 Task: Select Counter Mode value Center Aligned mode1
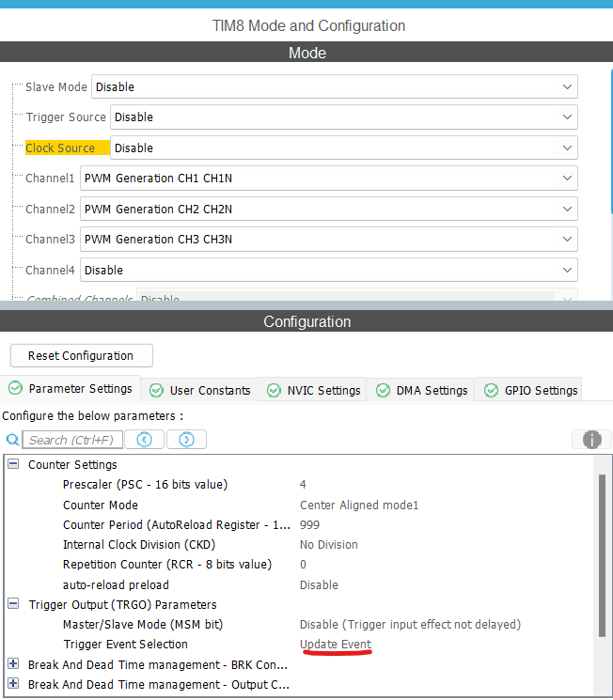click(x=359, y=506)
